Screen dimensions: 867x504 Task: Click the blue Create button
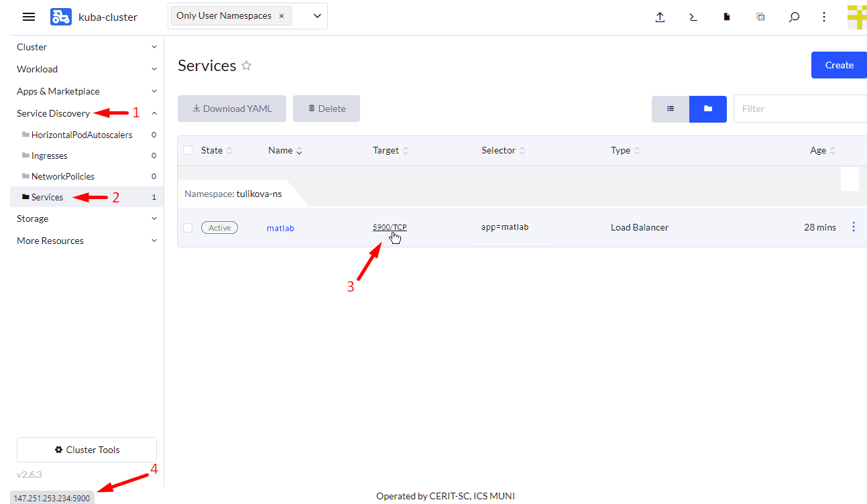coord(839,65)
